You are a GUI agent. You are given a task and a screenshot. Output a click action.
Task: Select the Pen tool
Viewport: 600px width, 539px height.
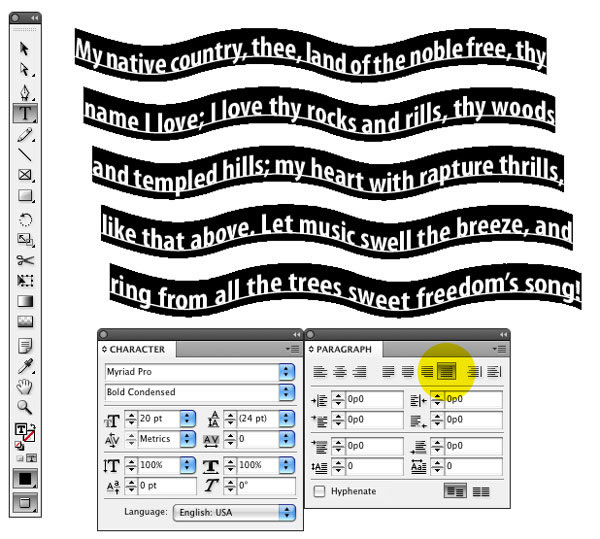pyautogui.click(x=24, y=92)
